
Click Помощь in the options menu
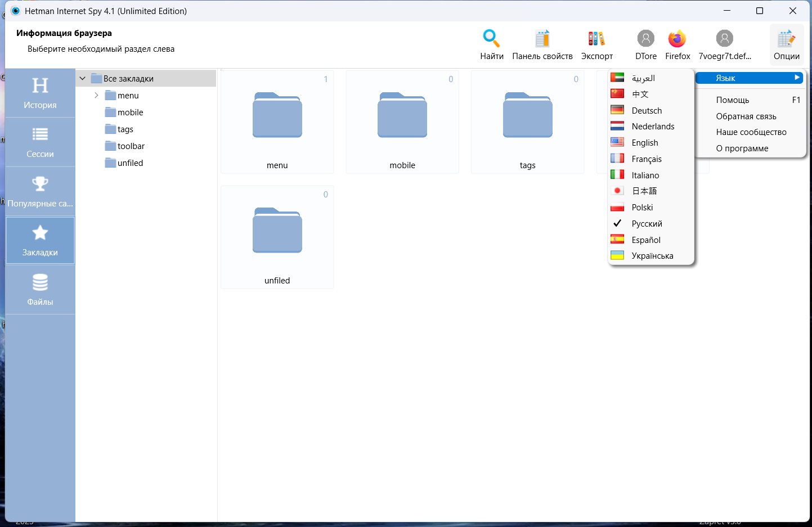point(732,100)
